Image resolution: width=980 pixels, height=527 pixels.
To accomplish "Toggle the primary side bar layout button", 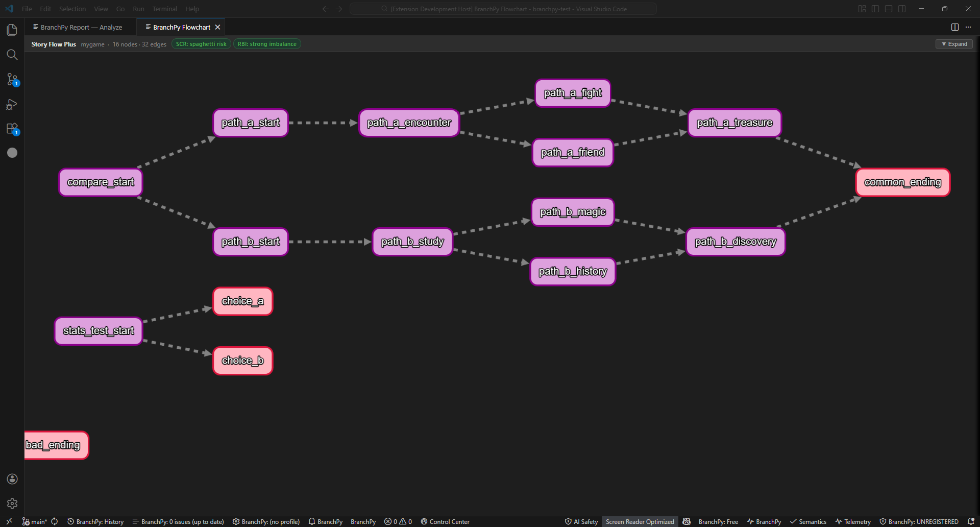I will click(x=875, y=9).
